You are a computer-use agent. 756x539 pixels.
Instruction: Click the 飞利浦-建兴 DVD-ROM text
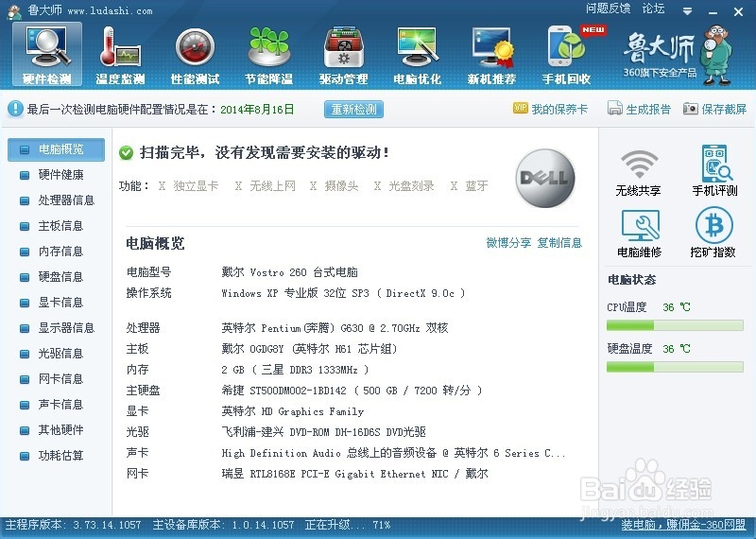(x=323, y=432)
